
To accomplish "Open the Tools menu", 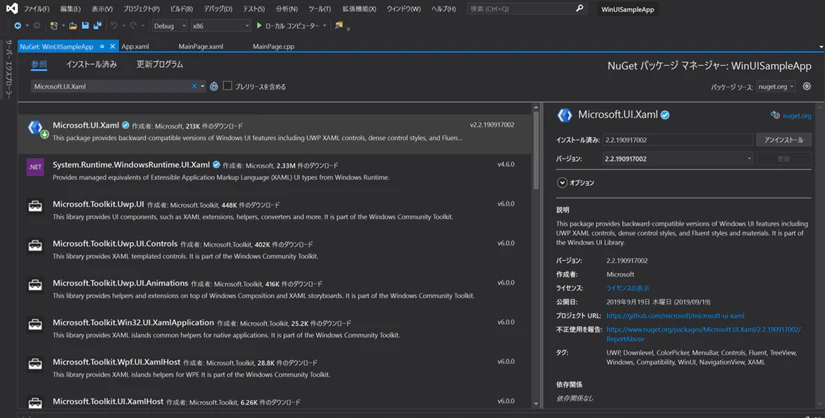I will [x=319, y=9].
